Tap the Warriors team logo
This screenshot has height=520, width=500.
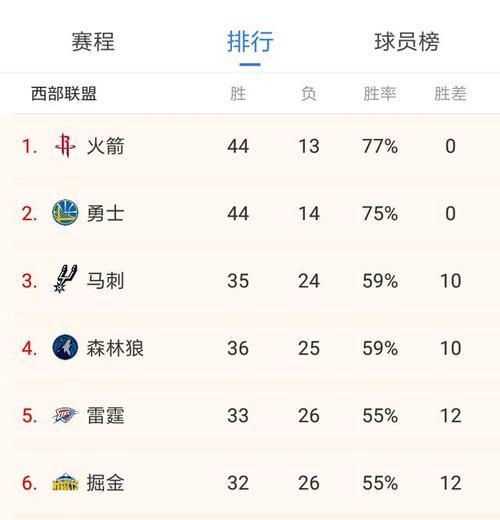(65, 213)
